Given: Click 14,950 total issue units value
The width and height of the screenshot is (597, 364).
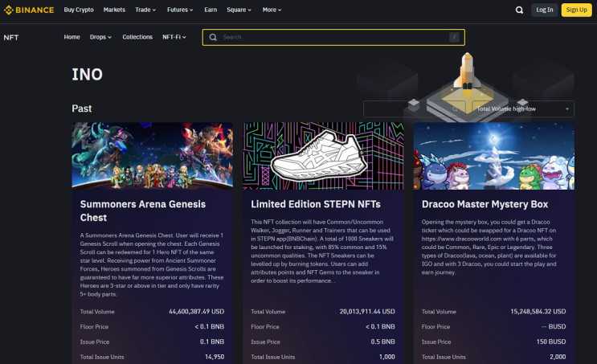Looking at the screenshot, I should pos(215,357).
